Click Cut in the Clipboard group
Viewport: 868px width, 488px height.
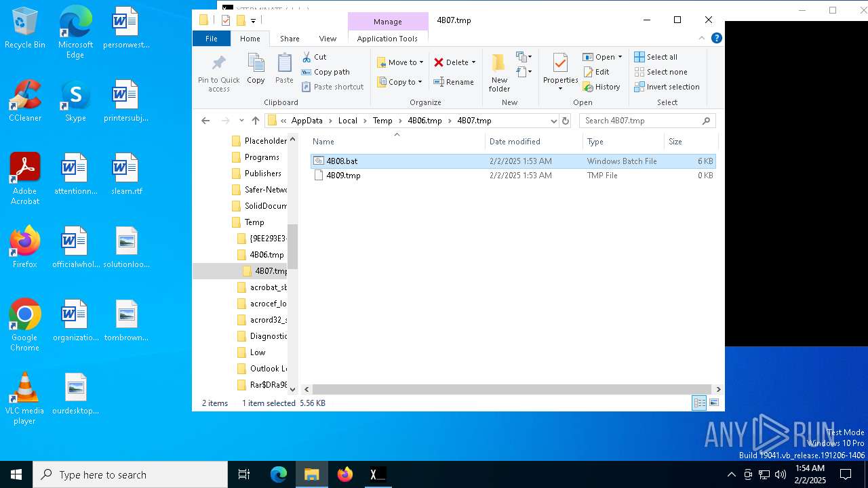coord(314,57)
